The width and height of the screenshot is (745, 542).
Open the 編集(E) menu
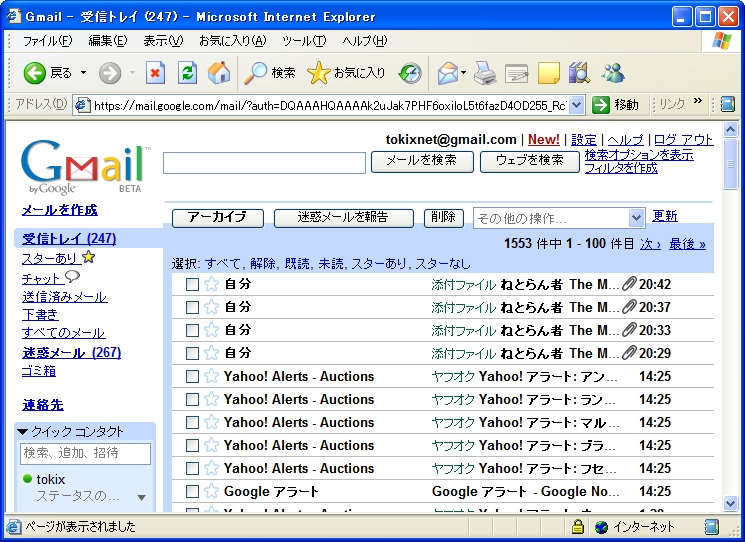tap(108, 41)
